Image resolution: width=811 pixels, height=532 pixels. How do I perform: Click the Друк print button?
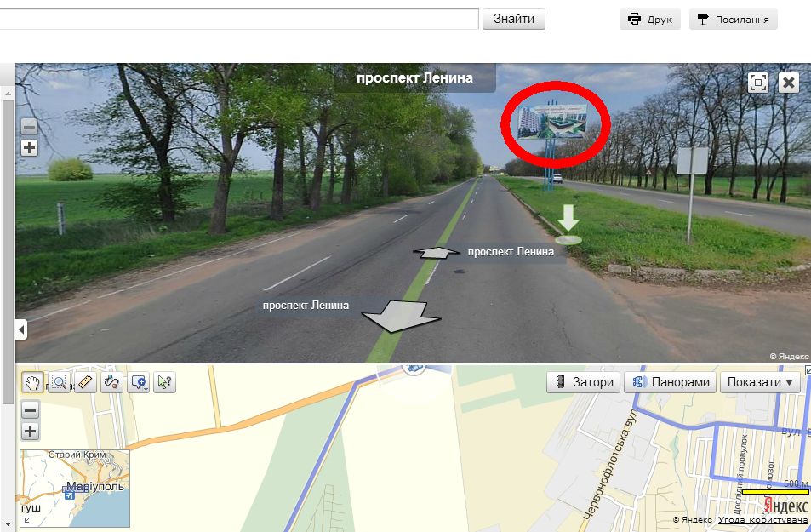coord(650,19)
